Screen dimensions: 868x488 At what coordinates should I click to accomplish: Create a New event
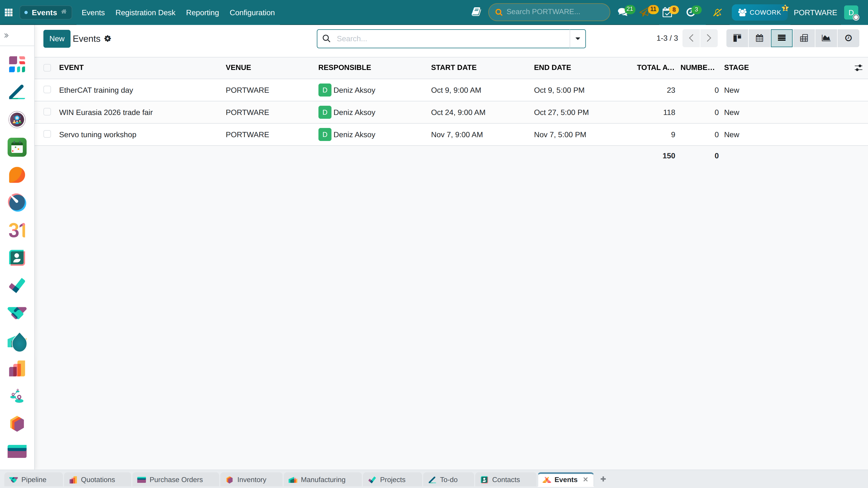coord(57,39)
